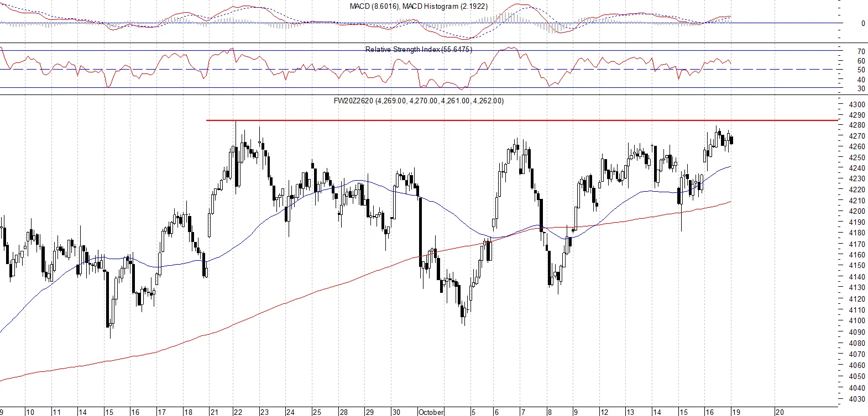The width and height of the screenshot is (868, 416).
Task: Click the 4280 price axis label
Action: (x=857, y=125)
